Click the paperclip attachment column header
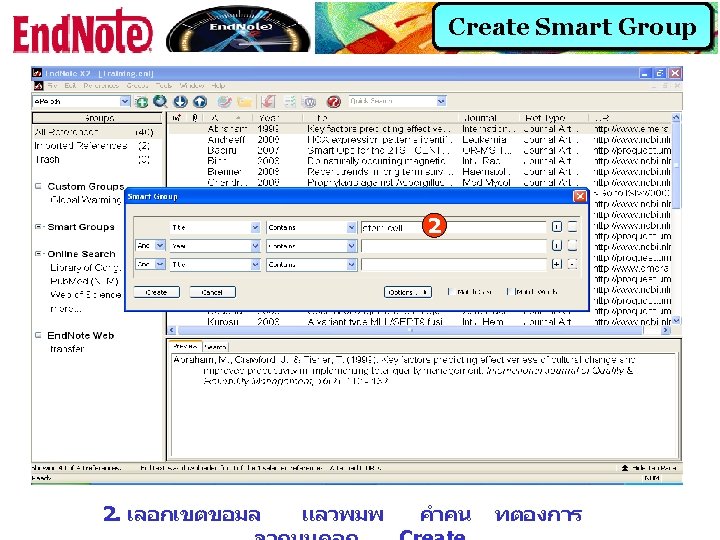 coord(195,118)
